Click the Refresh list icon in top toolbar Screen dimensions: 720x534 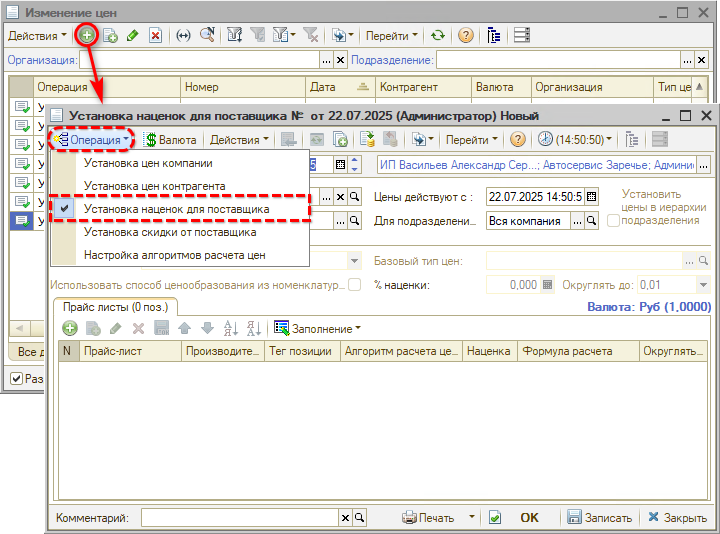coord(438,35)
